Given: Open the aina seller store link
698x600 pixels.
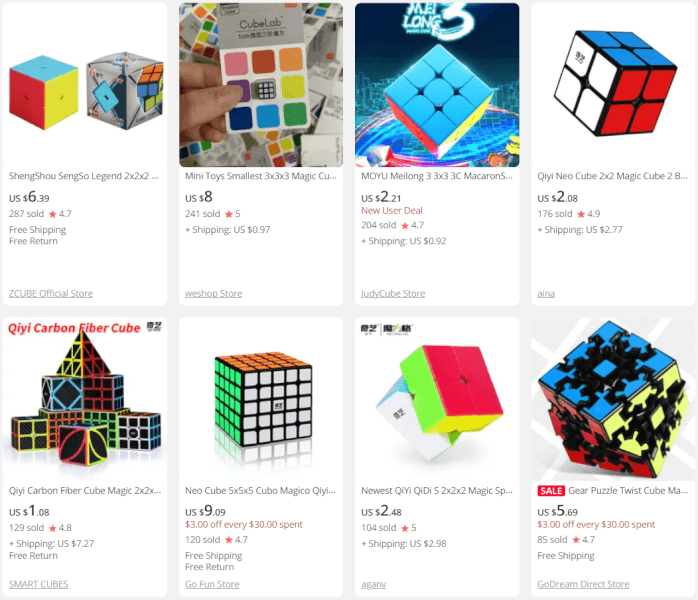Looking at the screenshot, I should (546, 293).
